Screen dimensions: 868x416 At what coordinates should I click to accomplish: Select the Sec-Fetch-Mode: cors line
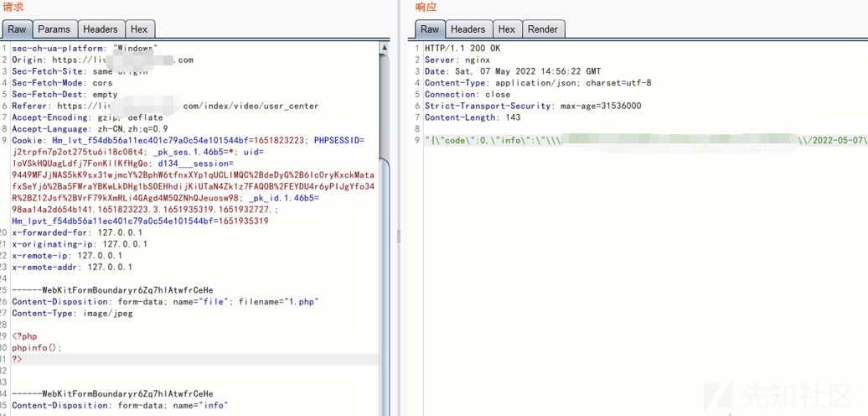62,83
